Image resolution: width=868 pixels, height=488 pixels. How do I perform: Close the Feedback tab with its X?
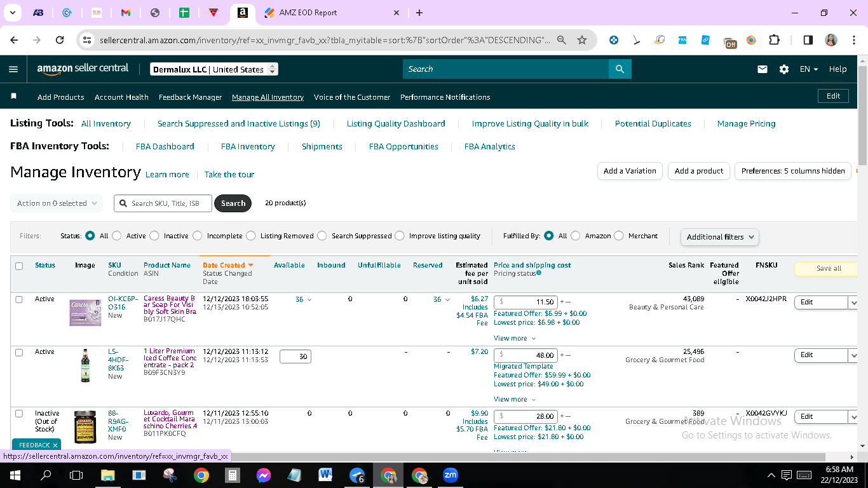pyautogui.click(x=55, y=445)
